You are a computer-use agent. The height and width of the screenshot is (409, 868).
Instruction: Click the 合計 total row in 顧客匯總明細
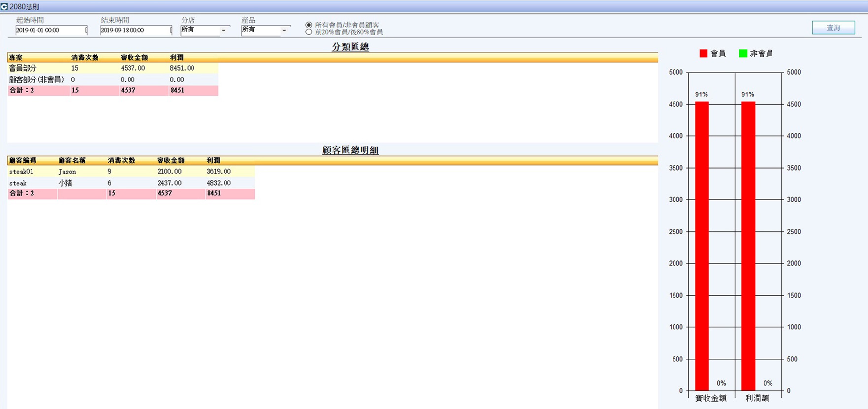(x=131, y=193)
